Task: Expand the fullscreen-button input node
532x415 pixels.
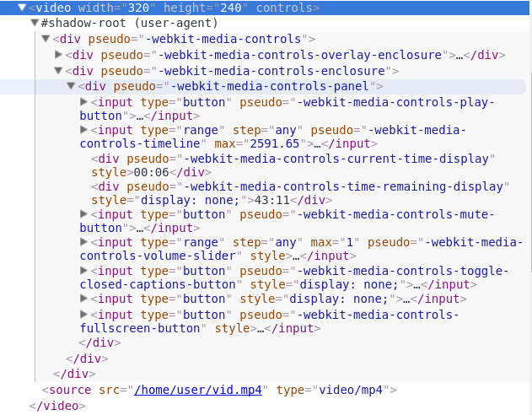Action: pyautogui.click(x=83, y=315)
